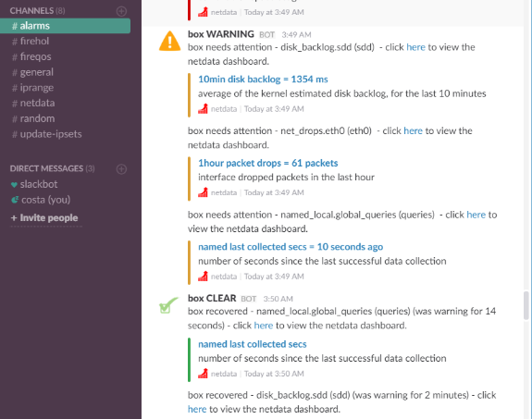Click the orange warning triangle avatar
Viewport: 532px width, 419px height.
coord(169,41)
